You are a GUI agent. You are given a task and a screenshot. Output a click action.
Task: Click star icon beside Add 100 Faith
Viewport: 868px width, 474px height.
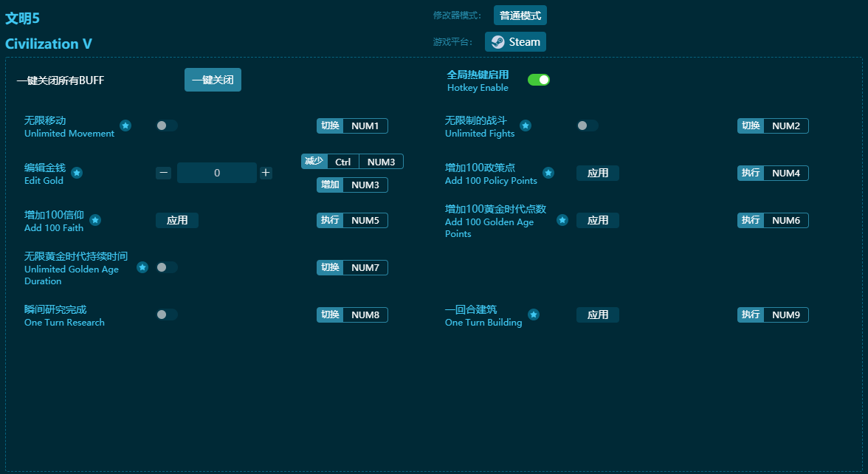click(x=95, y=220)
